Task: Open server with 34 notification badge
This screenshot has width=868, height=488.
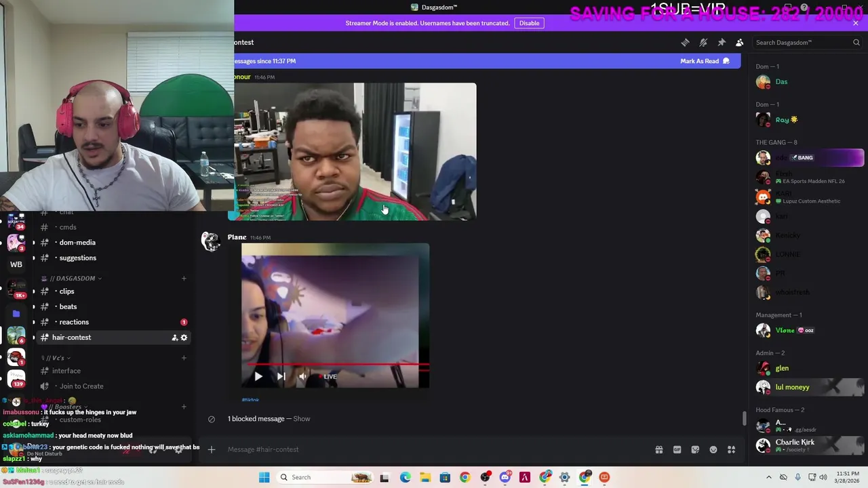Action: coord(16,221)
